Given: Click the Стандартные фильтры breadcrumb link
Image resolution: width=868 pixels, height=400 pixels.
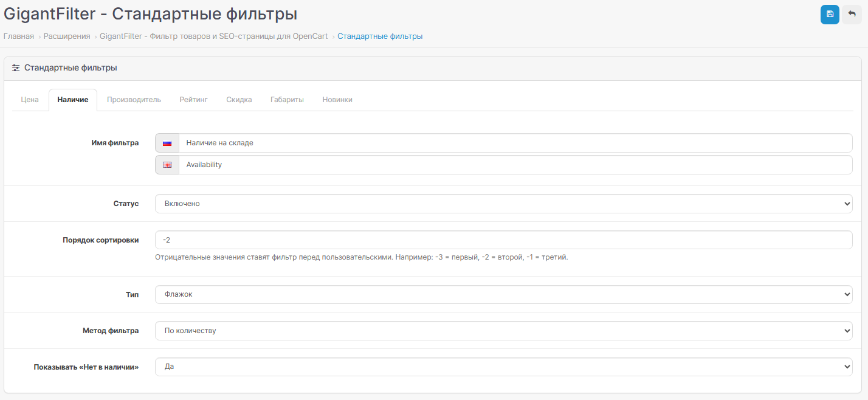Looking at the screenshot, I should pos(380,36).
